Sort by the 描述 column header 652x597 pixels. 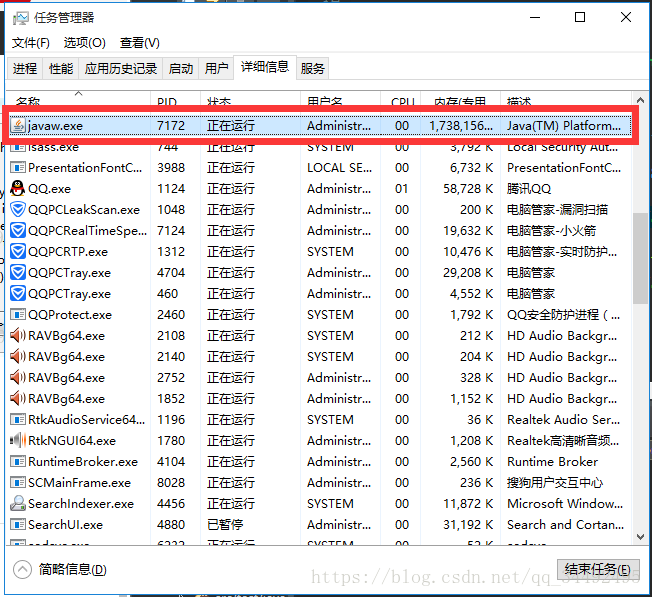click(566, 99)
